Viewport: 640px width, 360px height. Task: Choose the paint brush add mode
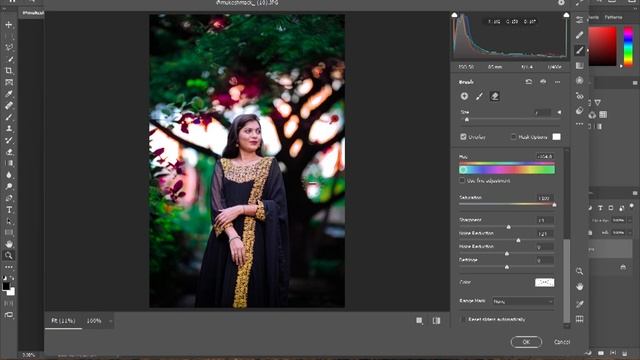[x=479, y=96]
